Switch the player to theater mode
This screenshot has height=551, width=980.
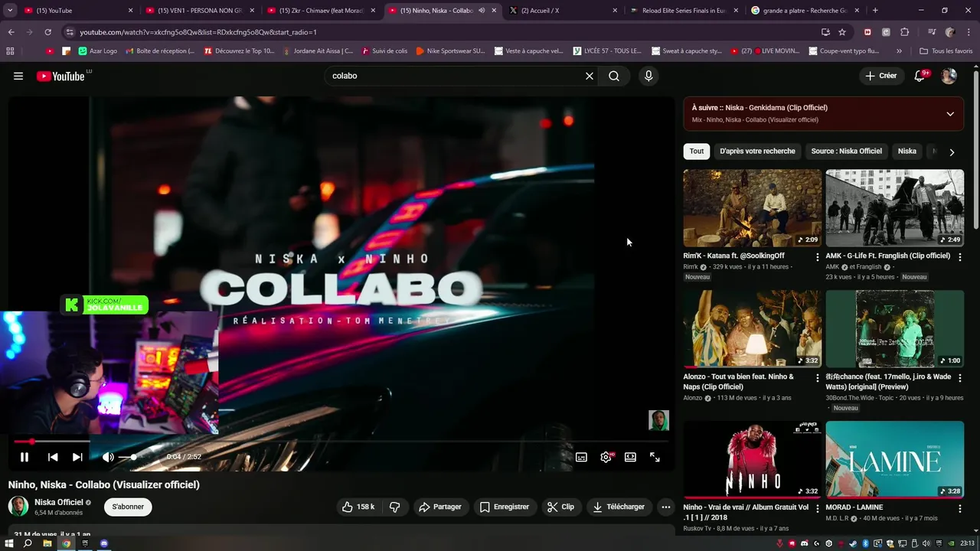[x=630, y=457]
